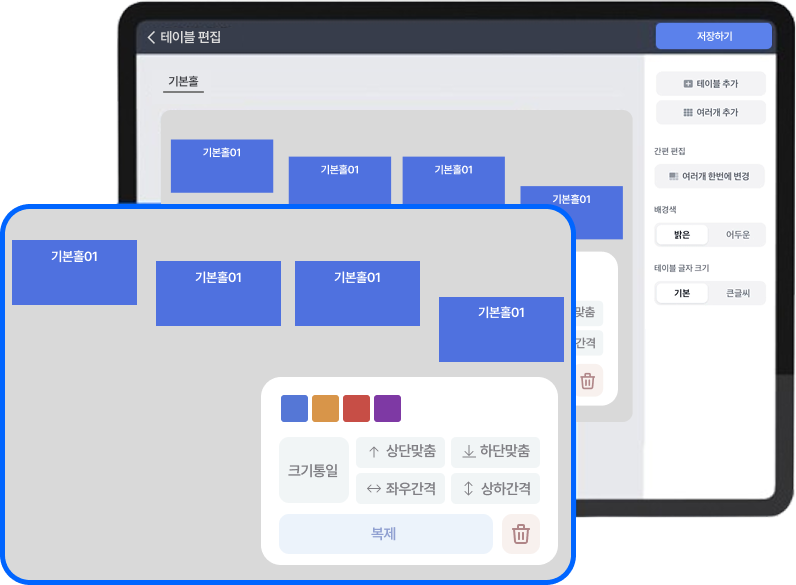Open 여러개 한번에 변경 bulk edit
This screenshot has height=585, width=796.
710,176
